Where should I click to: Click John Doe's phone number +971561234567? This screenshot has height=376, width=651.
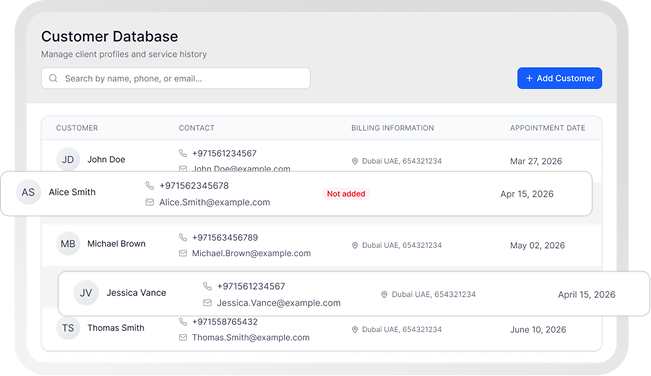click(224, 154)
